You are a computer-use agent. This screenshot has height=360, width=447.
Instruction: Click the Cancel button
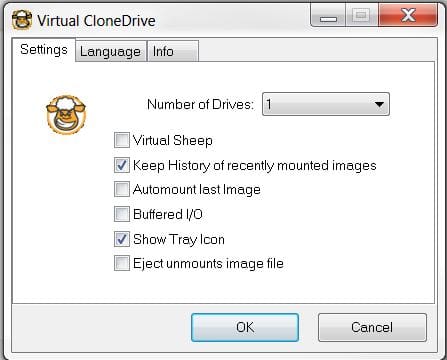372,327
